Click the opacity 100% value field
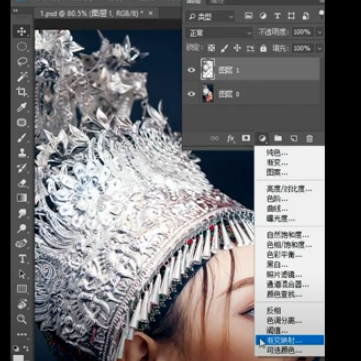 [302, 32]
